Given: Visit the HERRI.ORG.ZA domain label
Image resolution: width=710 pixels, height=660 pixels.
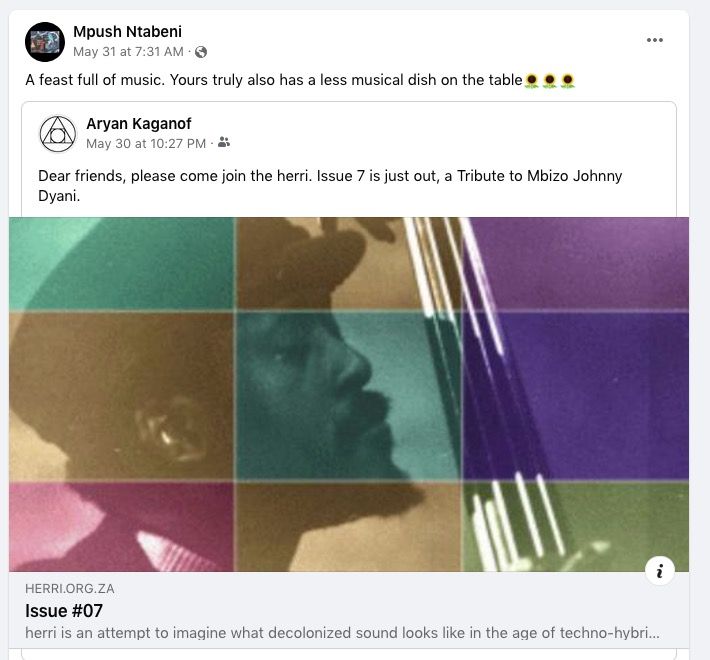Looking at the screenshot, I should 70,589.
